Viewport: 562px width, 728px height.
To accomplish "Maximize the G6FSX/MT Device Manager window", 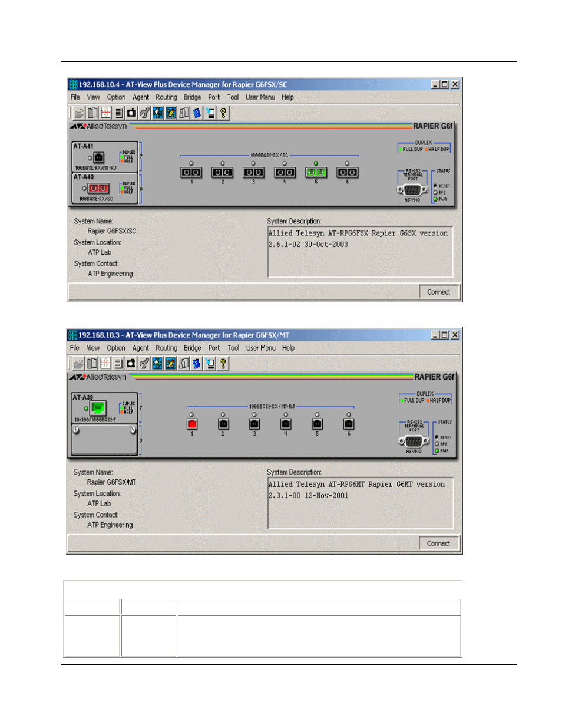I will (x=445, y=335).
